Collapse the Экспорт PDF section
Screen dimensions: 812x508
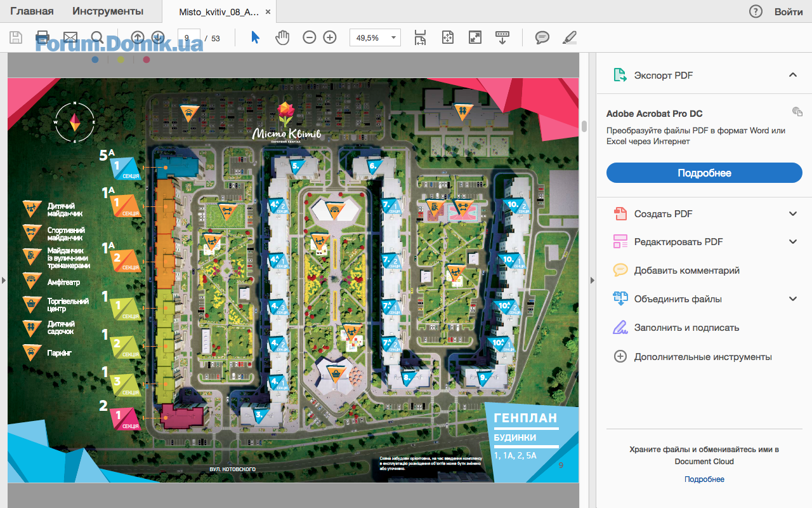[x=792, y=75]
